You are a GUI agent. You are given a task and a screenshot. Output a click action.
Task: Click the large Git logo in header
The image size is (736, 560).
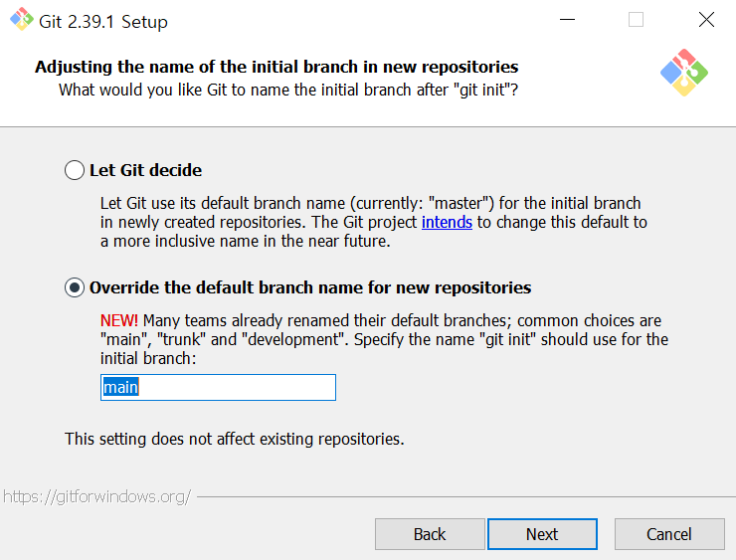click(x=684, y=73)
